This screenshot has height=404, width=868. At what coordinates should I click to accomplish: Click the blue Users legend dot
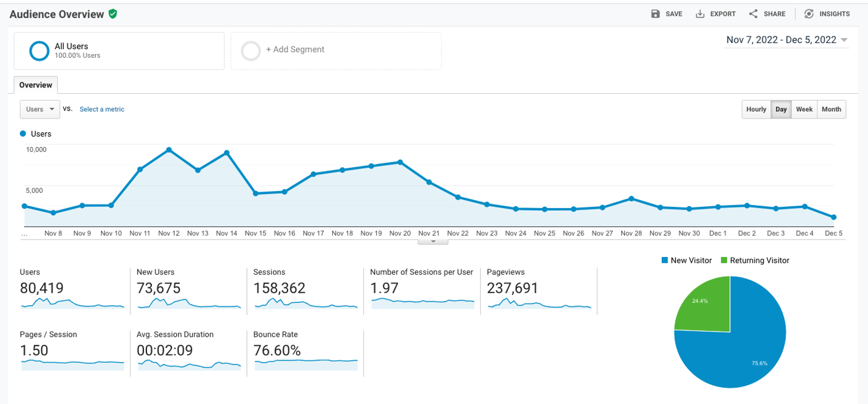(23, 134)
